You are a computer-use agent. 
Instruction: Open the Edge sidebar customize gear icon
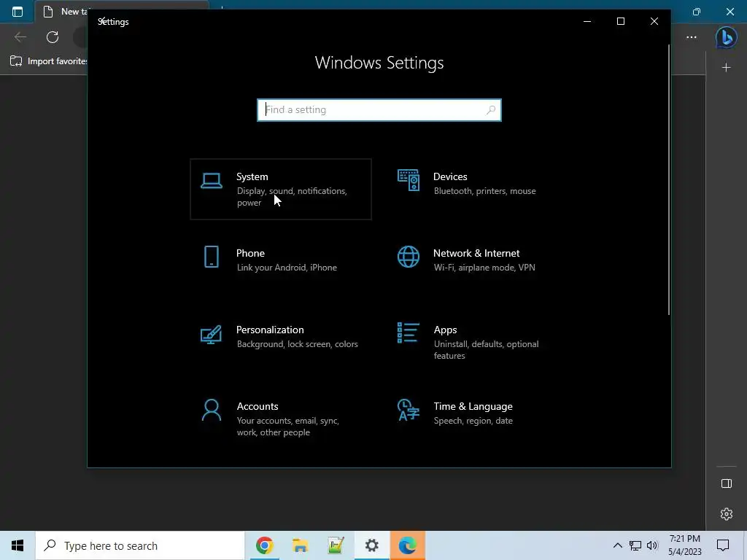click(726, 514)
